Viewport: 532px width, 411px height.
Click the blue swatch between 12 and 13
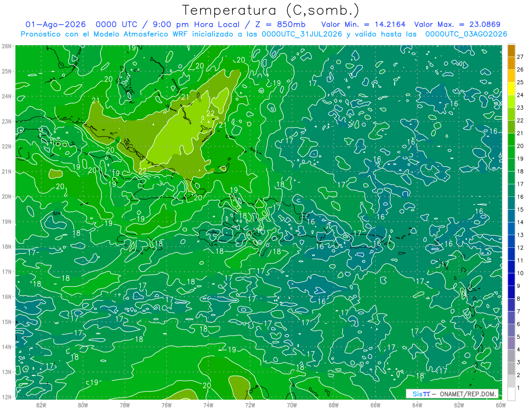(512, 241)
